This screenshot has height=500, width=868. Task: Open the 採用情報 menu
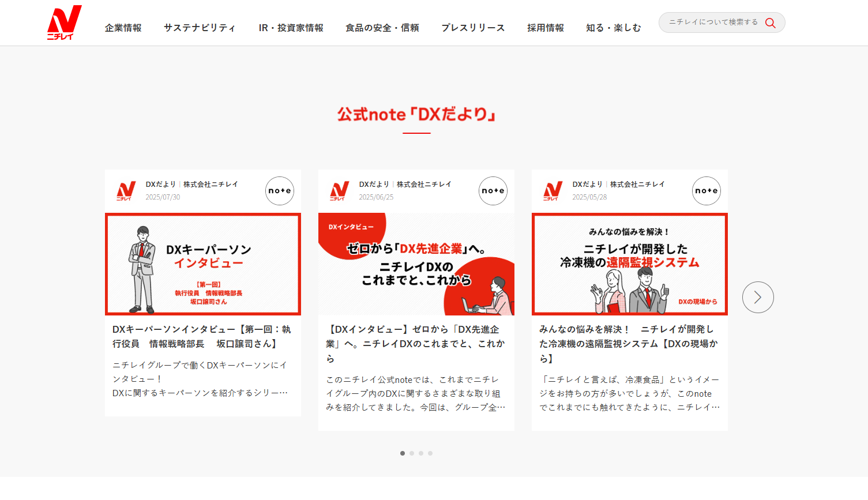pos(546,28)
